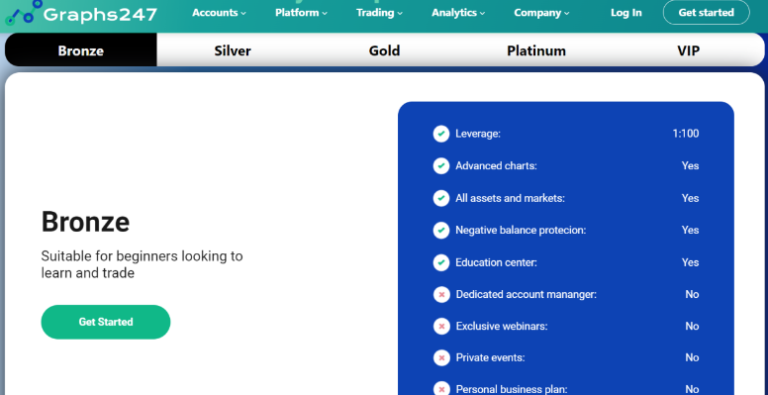Click the Leverage checkmark icon
The height and width of the screenshot is (395, 768).
pos(441,134)
